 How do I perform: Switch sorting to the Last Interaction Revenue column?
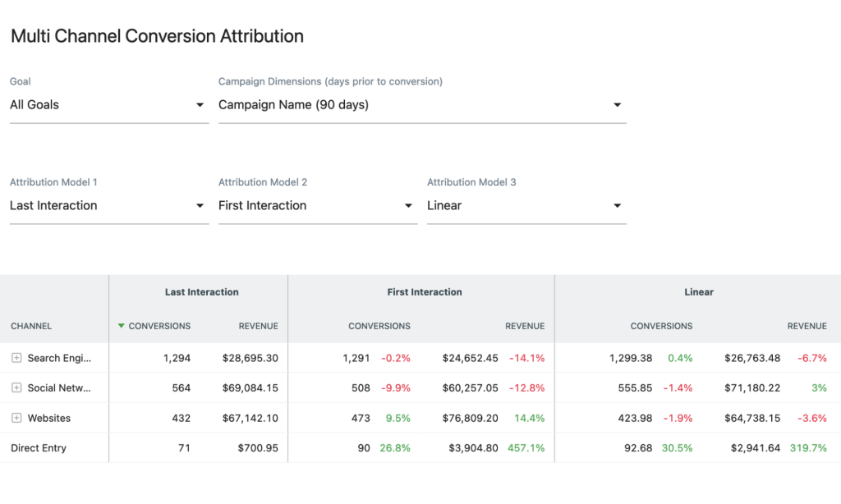pos(258,326)
